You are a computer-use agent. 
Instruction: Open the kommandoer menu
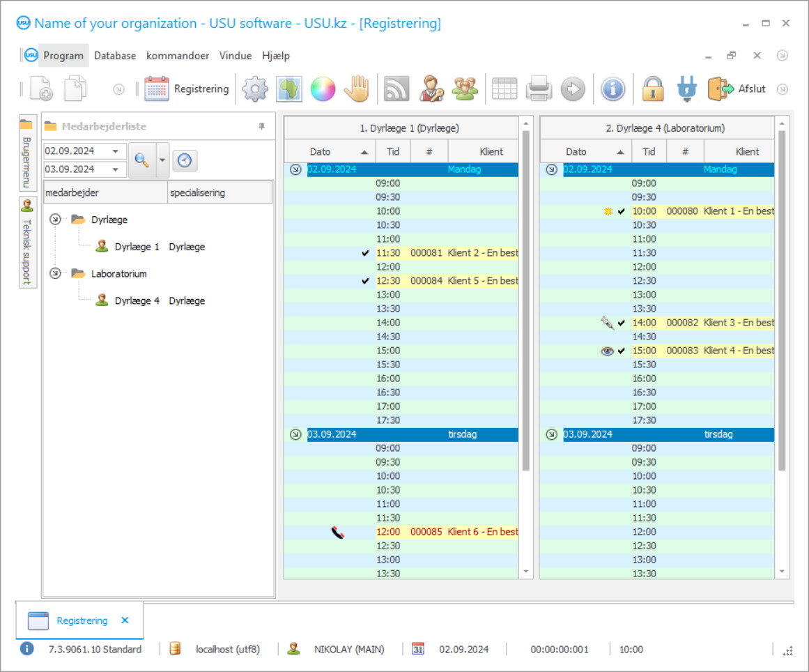(x=178, y=56)
